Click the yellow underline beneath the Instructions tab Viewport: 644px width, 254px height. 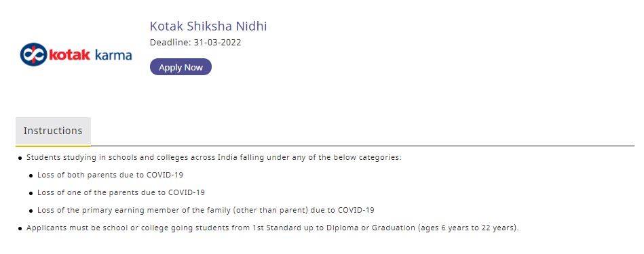click(x=53, y=146)
